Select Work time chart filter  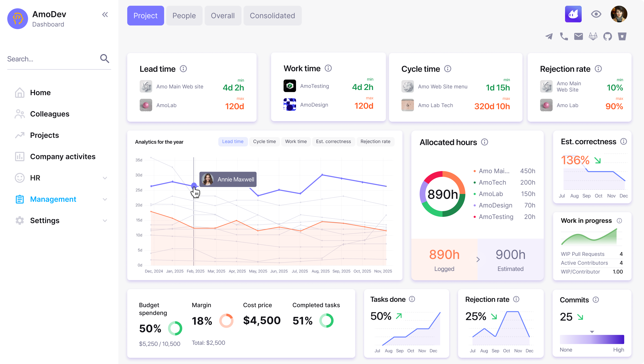click(296, 141)
